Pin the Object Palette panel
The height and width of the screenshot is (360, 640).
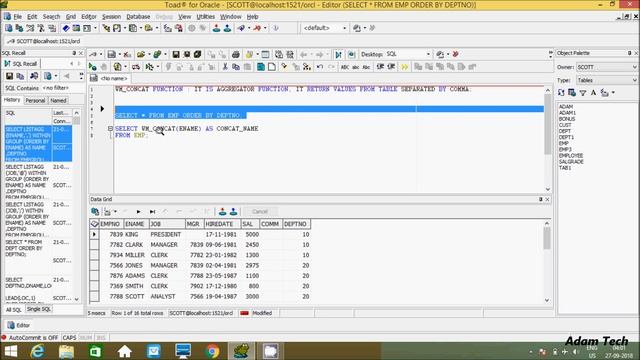tap(629, 53)
